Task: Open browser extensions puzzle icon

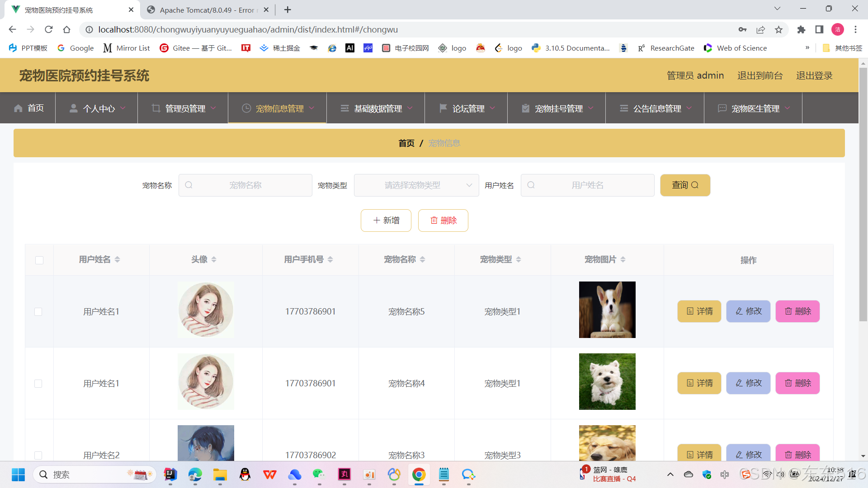Action: pyautogui.click(x=801, y=30)
